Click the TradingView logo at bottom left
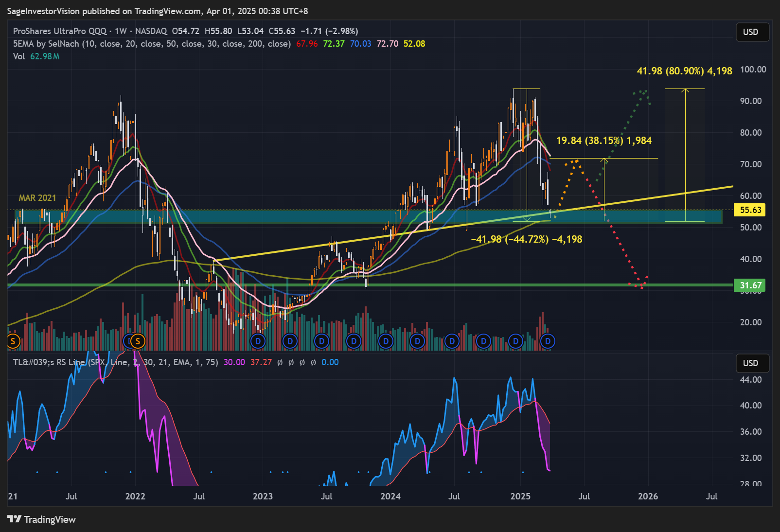 tap(42, 519)
